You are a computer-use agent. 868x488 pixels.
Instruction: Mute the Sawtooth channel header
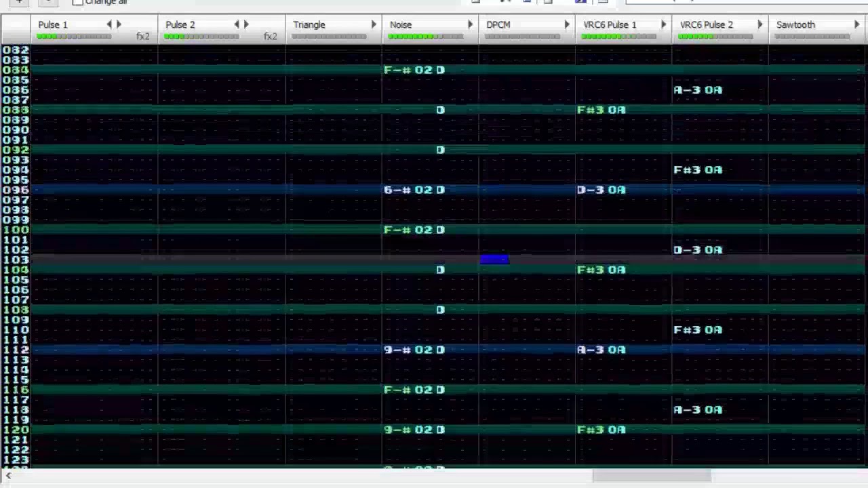(x=795, y=24)
